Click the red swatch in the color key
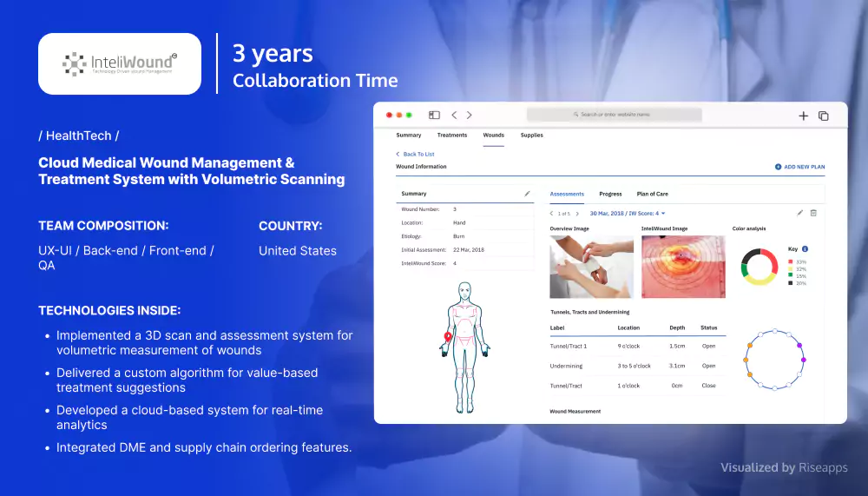Viewport: 868px width, 496px height. point(791,261)
